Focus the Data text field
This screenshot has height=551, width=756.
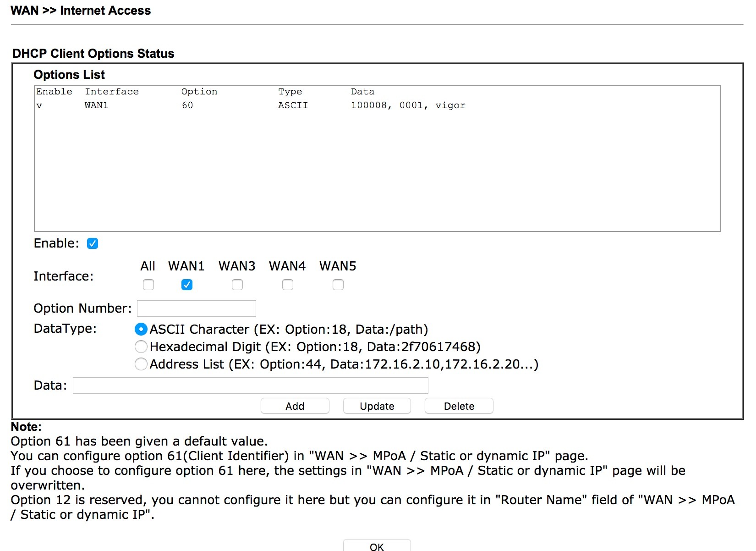pyautogui.click(x=250, y=386)
